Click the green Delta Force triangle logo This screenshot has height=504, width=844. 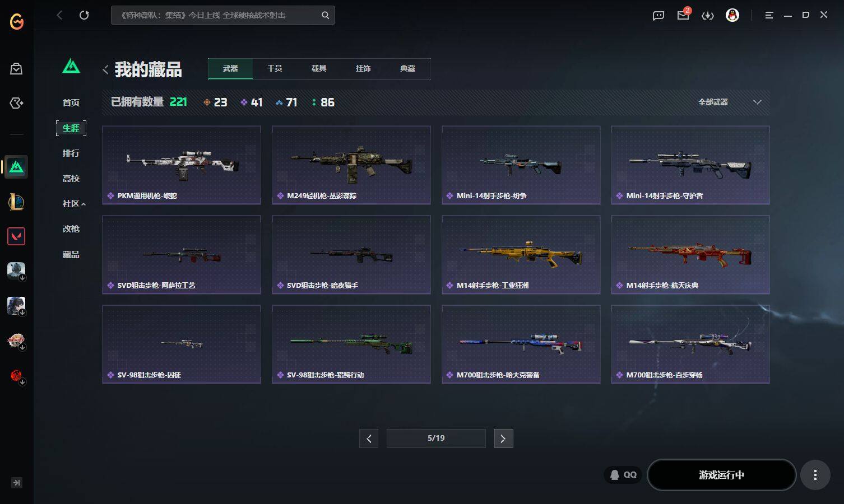(x=71, y=67)
